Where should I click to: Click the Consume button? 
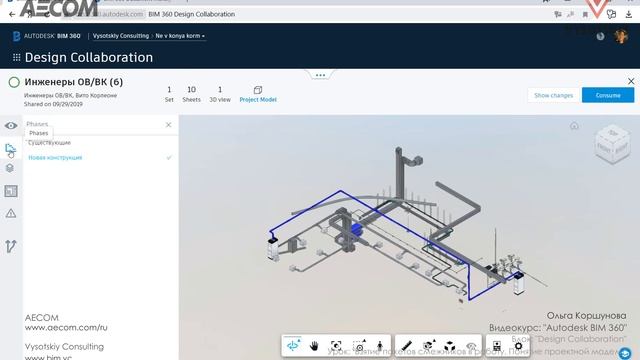click(x=608, y=95)
